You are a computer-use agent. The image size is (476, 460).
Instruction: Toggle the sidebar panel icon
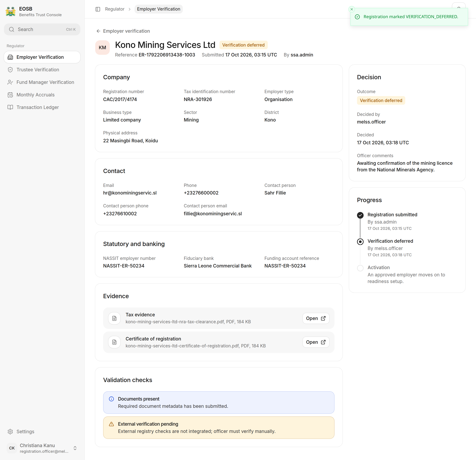point(98,9)
